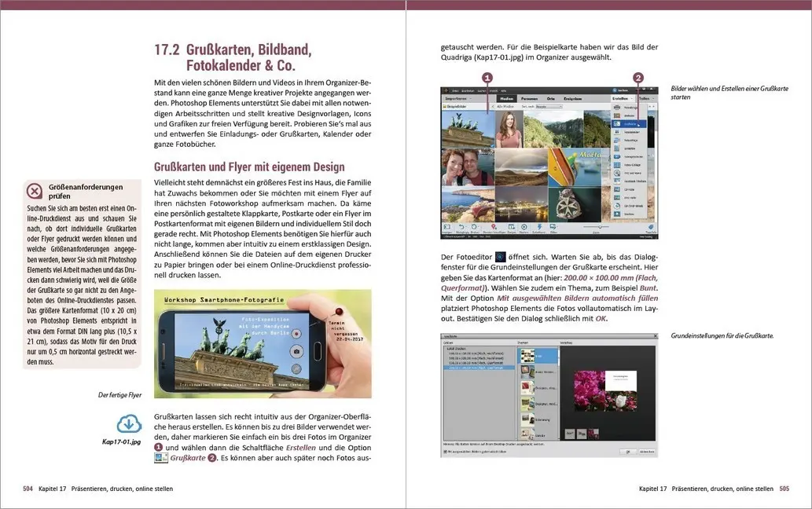Open the Datei menu in Organizer

click(455, 91)
